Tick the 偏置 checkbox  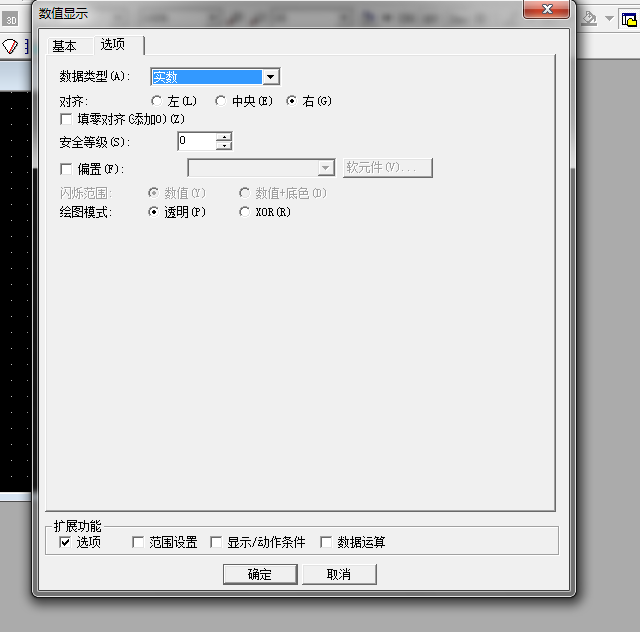(67, 169)
